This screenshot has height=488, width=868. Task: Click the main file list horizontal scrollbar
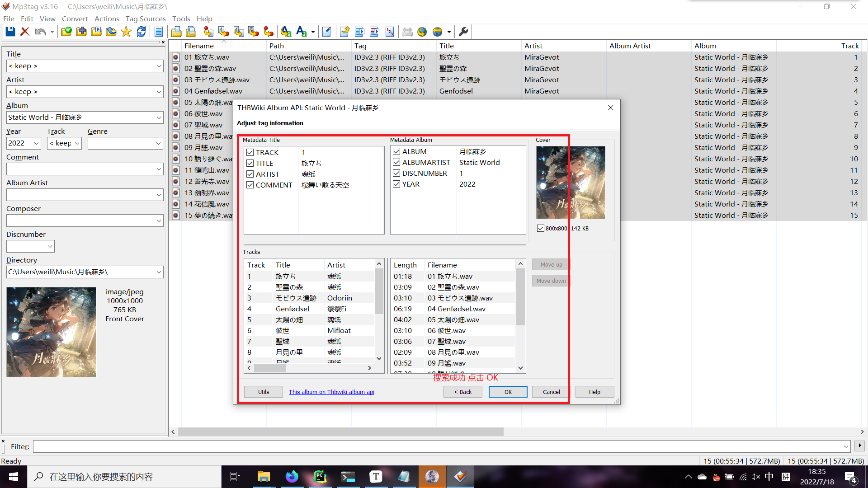(x=340, y=432)
